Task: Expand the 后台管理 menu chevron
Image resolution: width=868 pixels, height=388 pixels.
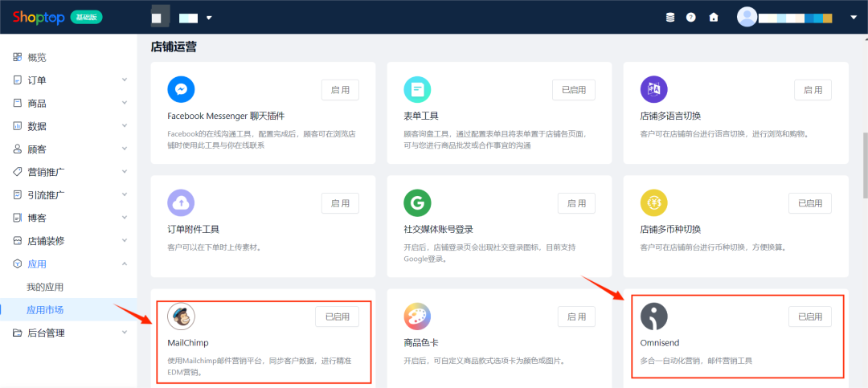Action: [x=124, y=332]
